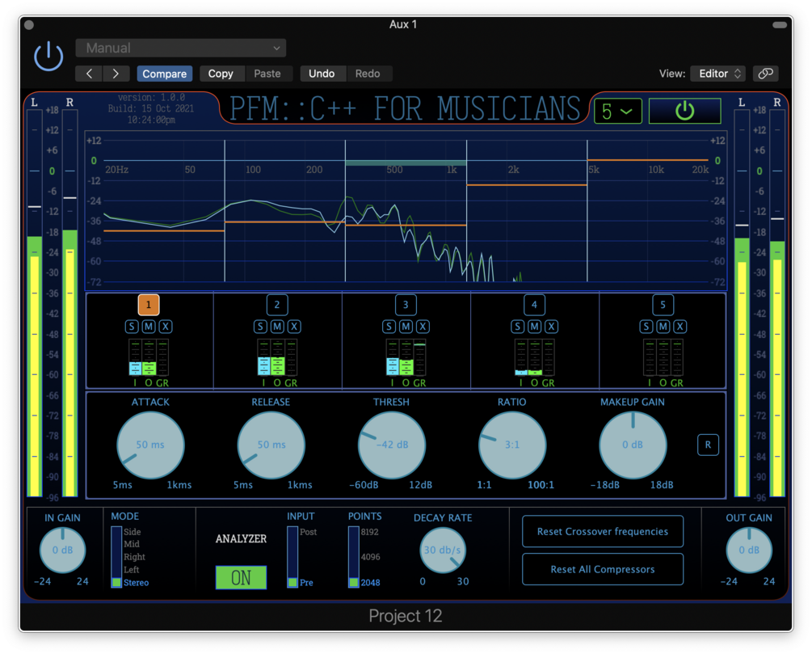
Task: Click the Out Gain knob
Action: pyautogui.click(x=749, y=550)
